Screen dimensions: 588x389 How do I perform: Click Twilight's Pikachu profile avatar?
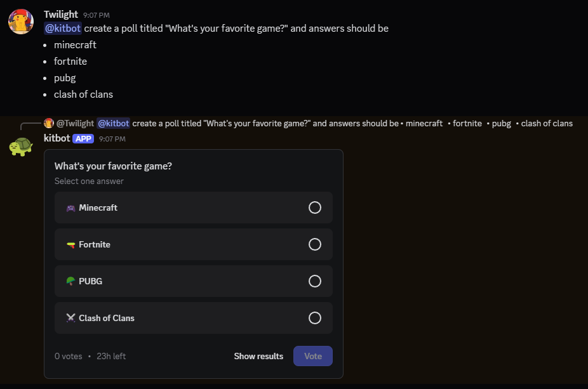[20, 21]
